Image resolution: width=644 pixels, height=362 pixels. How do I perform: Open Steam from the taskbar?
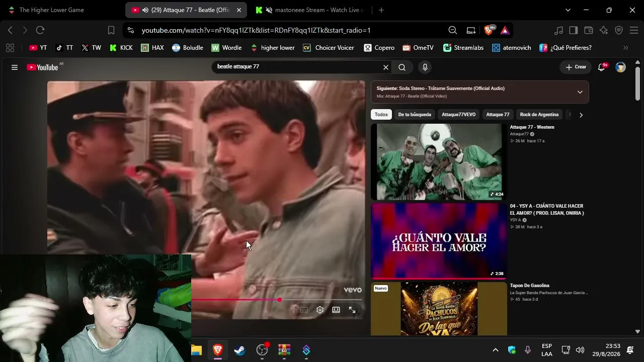tap(240, 350)
